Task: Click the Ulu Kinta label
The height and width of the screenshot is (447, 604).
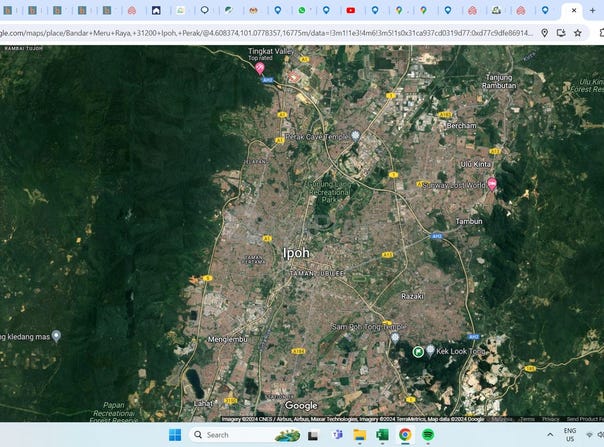Action: pos(475,164)
